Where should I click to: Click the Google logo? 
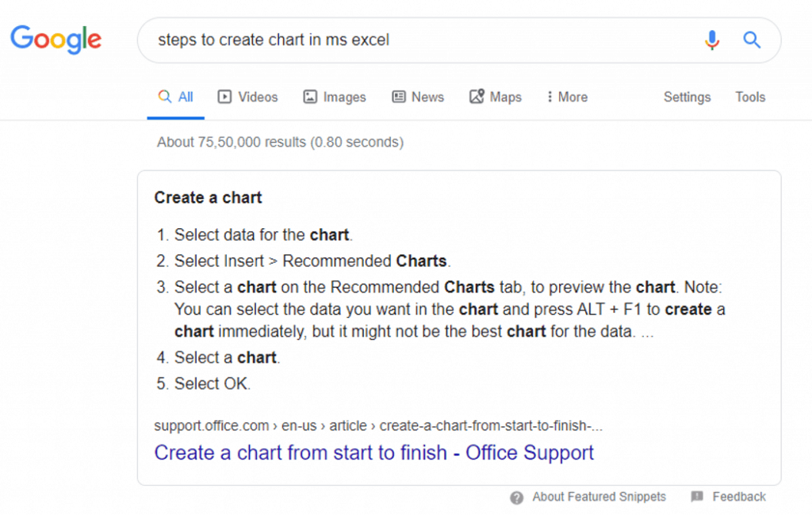56,40
